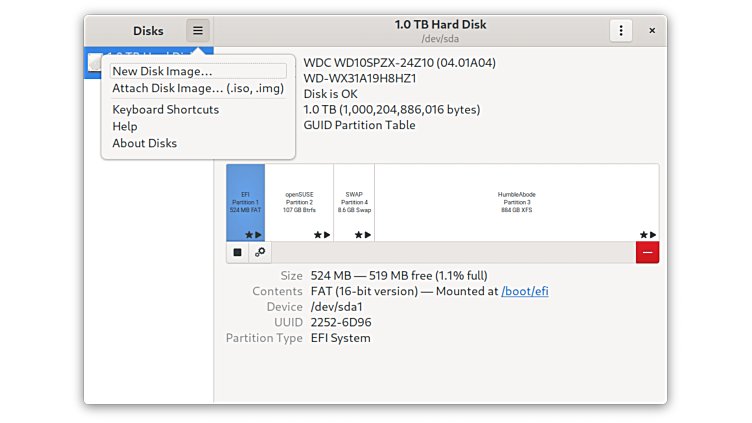Click star/play icons on openSUSE partition
This screenshot has width=752, height=423.
(x=322, y=235)
